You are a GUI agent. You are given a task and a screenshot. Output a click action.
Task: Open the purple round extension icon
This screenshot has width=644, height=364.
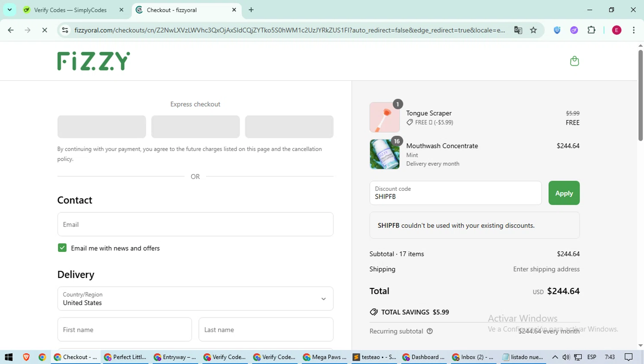[x=574, y=30]
